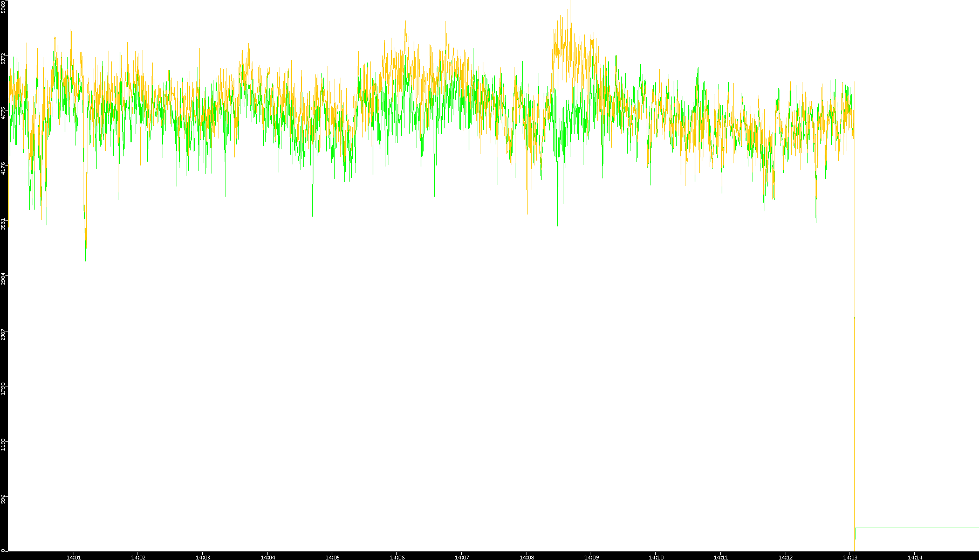
Task: Select the 14:09 time marker
Action: tap(591, 557)
